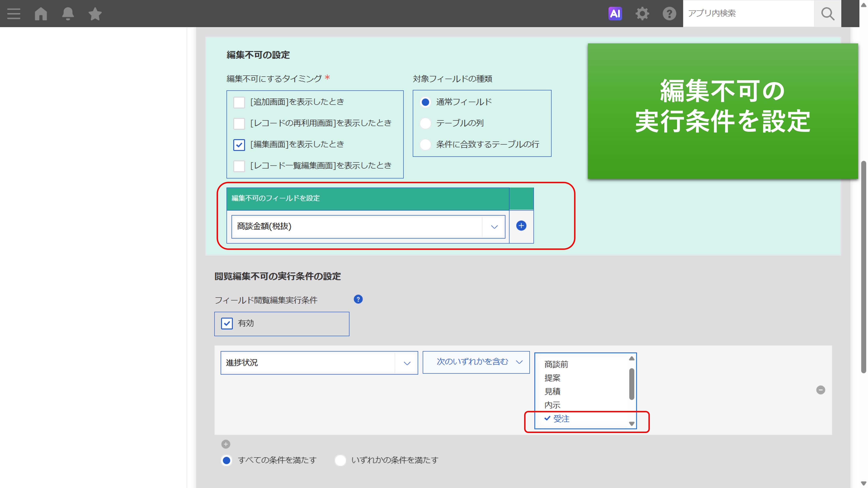Select いずれかの条件を満たす radio option
This screenshot has height=488, width=868.
[340, 460]
